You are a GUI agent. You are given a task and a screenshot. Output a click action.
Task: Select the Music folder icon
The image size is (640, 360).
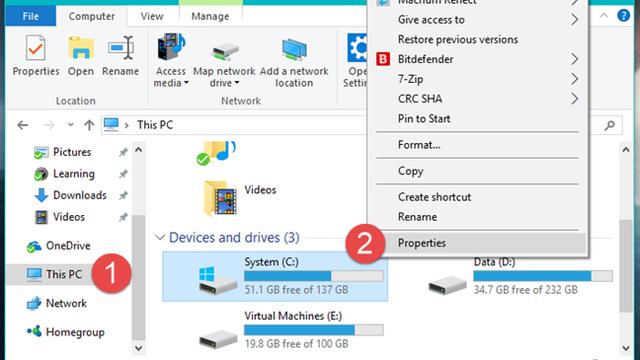[x=216, y=153]
